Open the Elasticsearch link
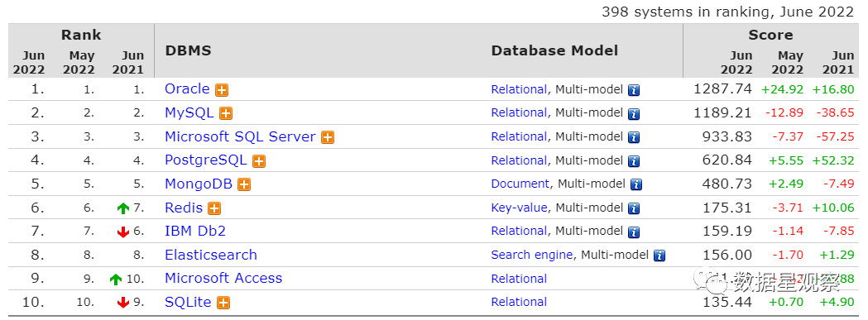The height and width of the screenshot is (320, 868). (211, 255)
